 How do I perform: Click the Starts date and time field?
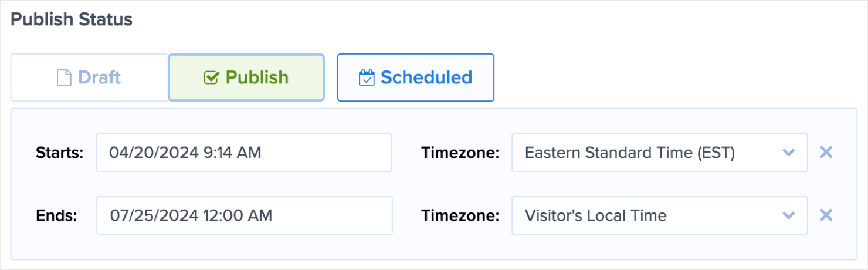(243, 153)
